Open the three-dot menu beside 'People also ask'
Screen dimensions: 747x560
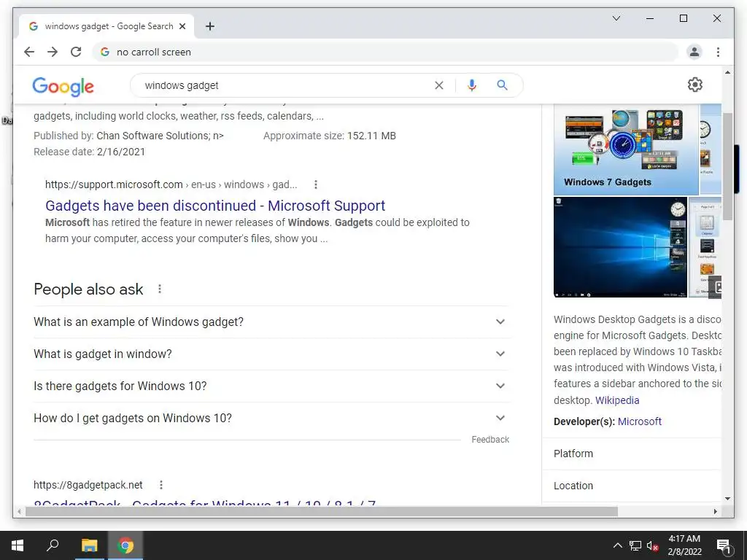pos(160,289)
